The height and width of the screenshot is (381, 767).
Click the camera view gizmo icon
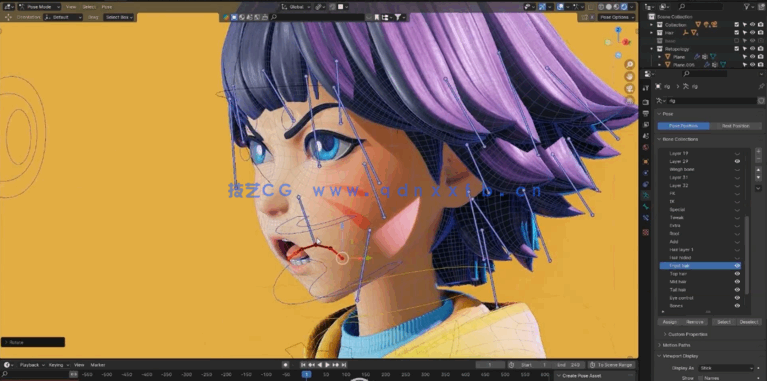tap(630, 89)
